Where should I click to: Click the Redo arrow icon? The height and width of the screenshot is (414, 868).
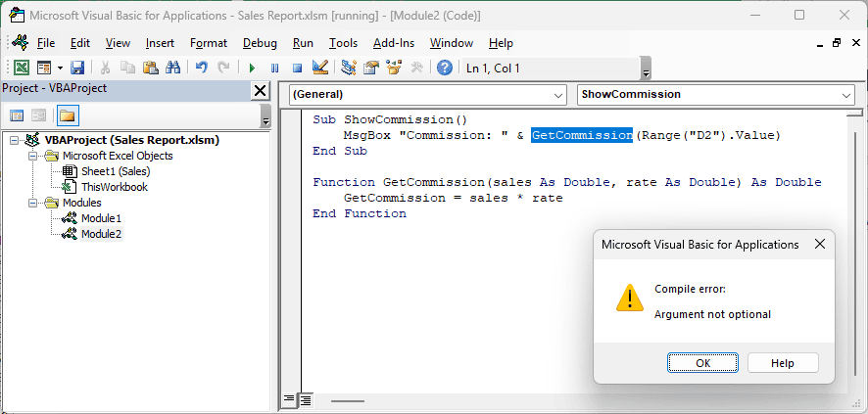(x=223, y=68)
